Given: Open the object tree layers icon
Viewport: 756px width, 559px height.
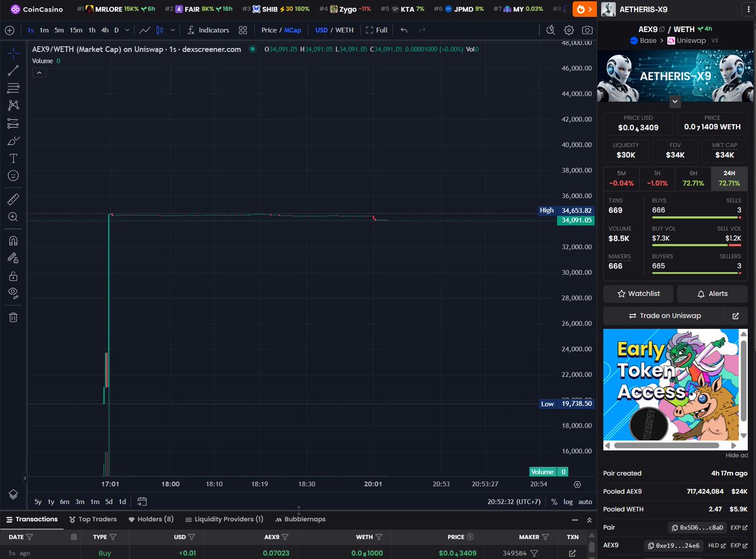Looking at the screenshot, I should click(13, 493).
